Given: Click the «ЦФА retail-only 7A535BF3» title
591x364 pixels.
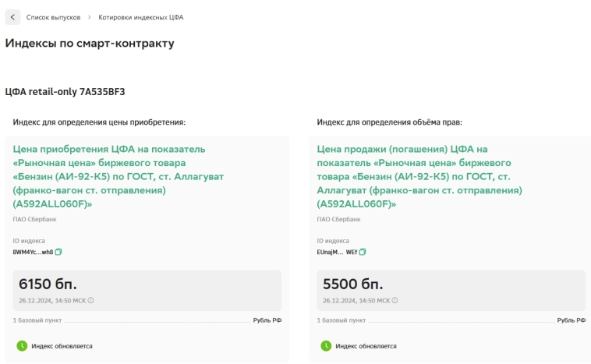Looking at the screenshot, I should [65, 92].
